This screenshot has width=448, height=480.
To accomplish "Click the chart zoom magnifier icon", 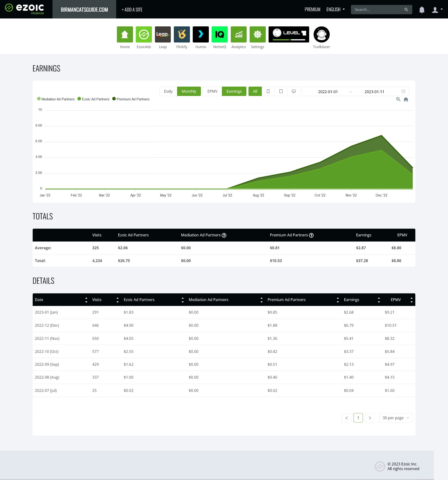I will click(x=398, y=99).
